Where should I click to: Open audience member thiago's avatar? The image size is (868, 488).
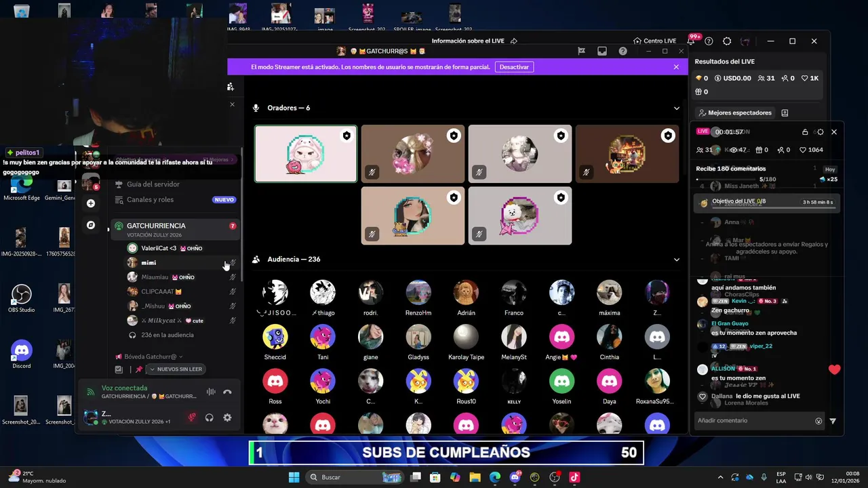pyautogui.click(x=323, y=293)
